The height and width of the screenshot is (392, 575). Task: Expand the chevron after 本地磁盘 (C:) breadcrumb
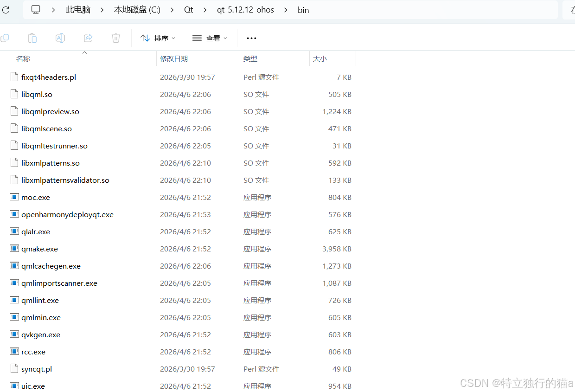(x=172, y=10)
